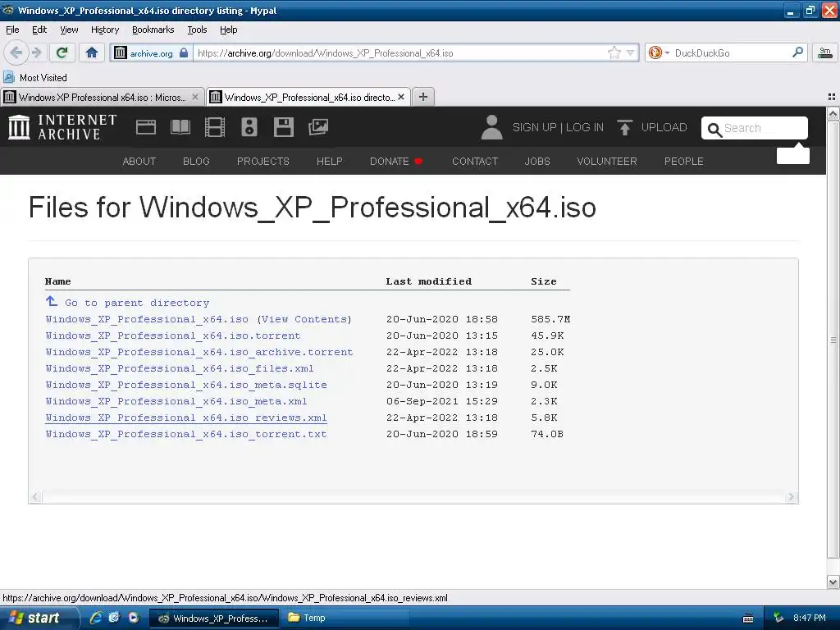Click the upload arrow icon
This screenshot has width=840, height=630.
pyautogui.click(x=624, y=127)
